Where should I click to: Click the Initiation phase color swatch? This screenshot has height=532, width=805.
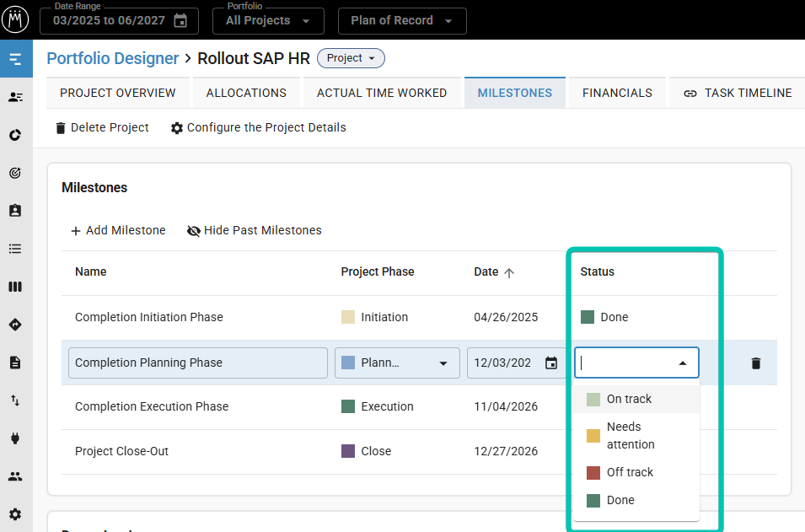point(348,317)
